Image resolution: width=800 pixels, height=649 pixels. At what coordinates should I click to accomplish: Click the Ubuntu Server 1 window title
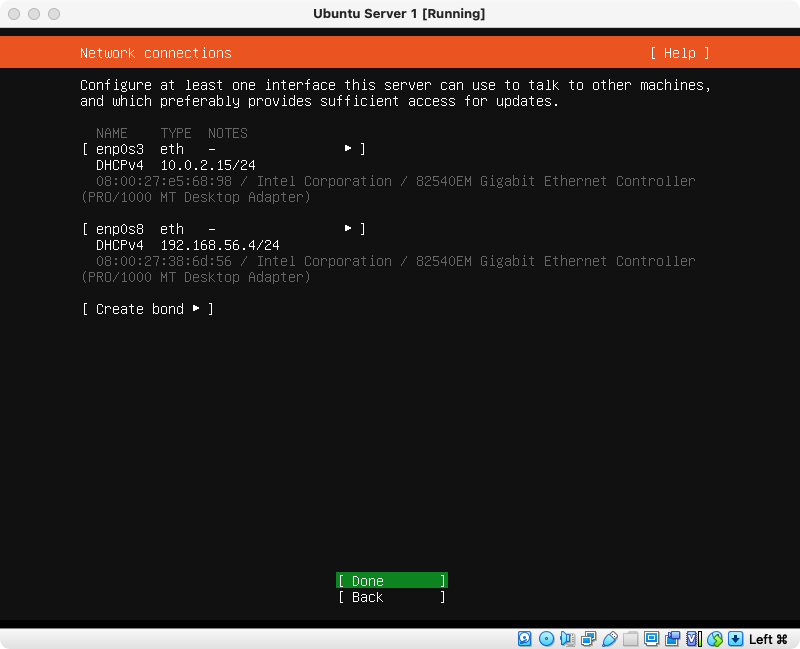pyautogui.click(x=399, y=14)
